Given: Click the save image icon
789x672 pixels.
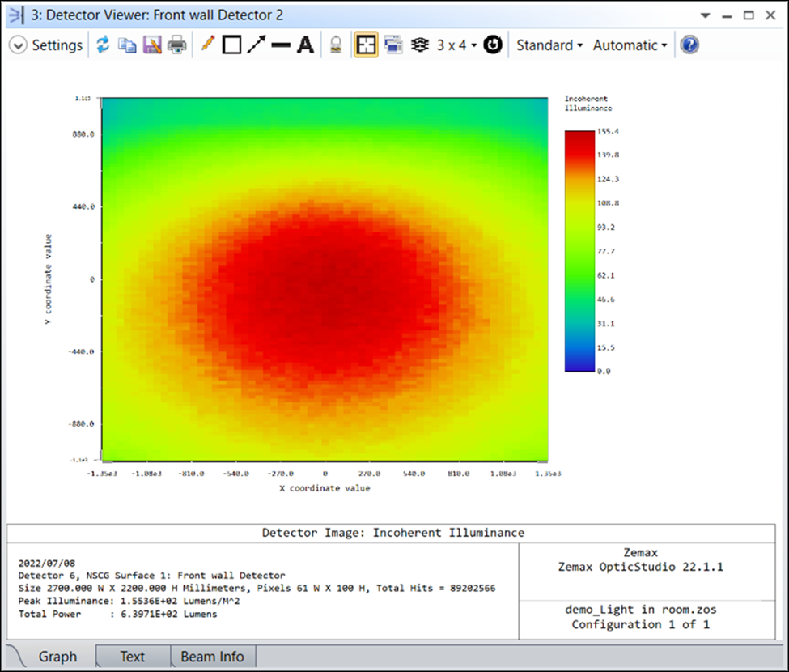Looking at the screenshot, I should tap(152, 45).
